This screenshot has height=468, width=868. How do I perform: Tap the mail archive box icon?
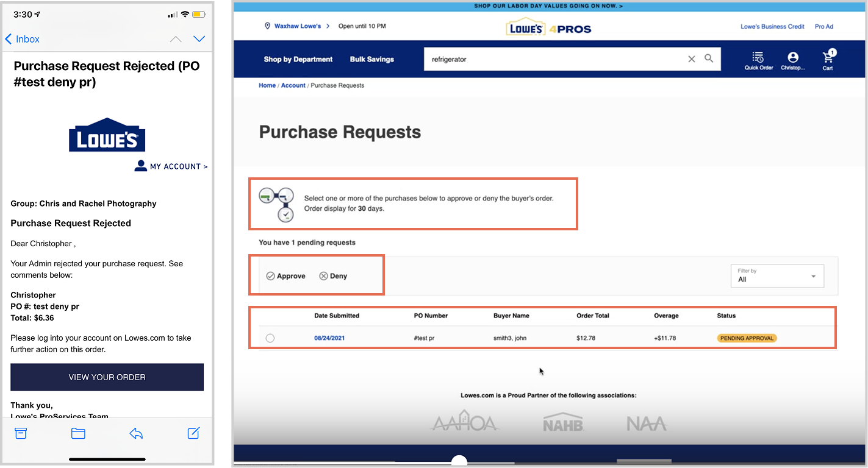click(x=21, y=433)
